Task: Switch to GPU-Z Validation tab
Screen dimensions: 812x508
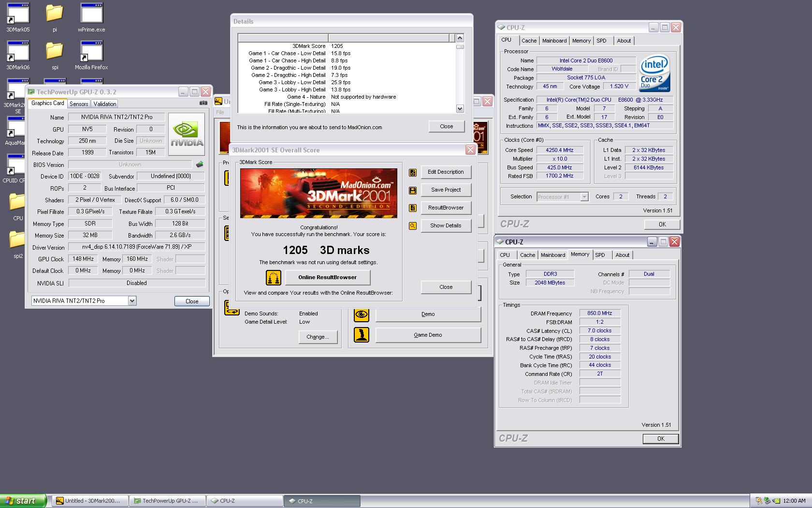Action: [x=105, y=104]
